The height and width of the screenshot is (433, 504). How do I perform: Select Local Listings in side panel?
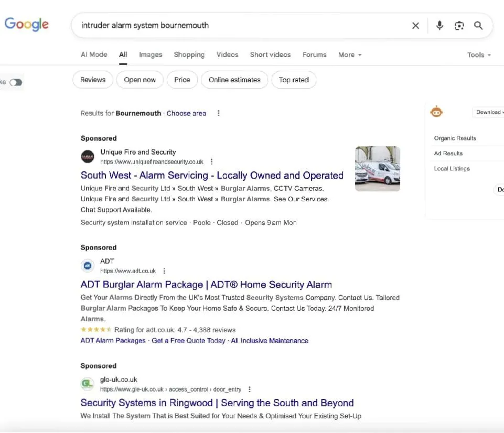point(452,169)
